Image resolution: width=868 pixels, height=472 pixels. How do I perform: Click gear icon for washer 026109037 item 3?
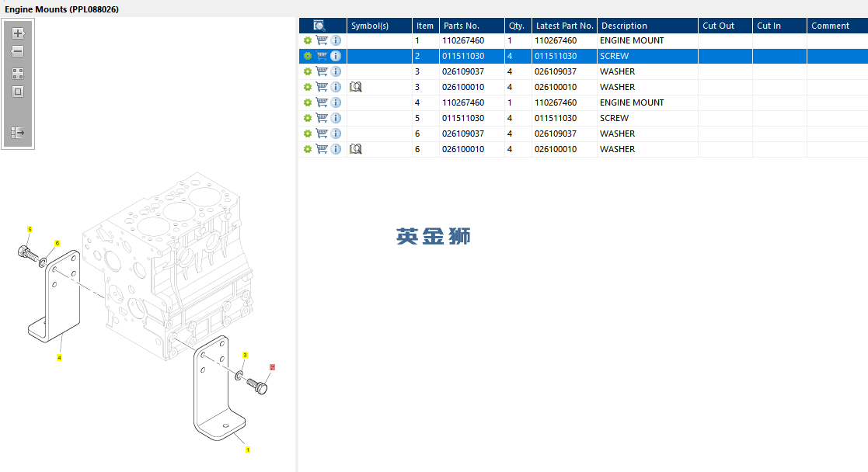pos(307,71)
